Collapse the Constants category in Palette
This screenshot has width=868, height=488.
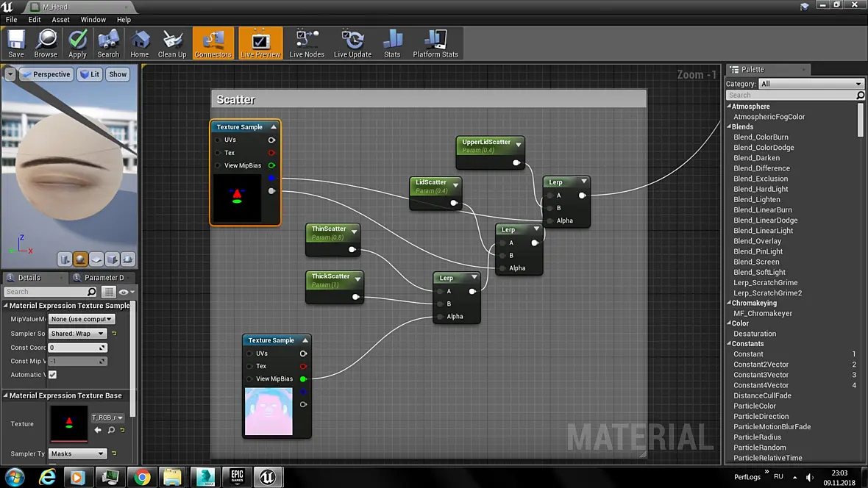[x=729, y=344]
